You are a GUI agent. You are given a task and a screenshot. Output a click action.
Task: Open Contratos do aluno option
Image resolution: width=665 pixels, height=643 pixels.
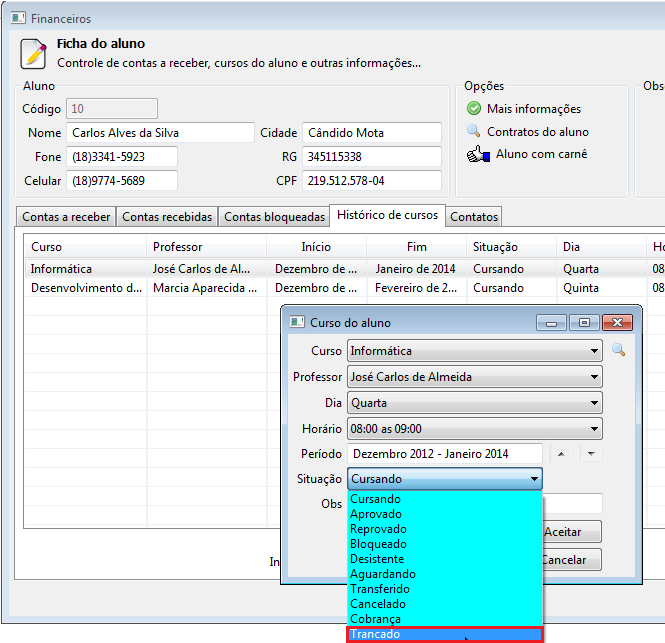(538, 132)
